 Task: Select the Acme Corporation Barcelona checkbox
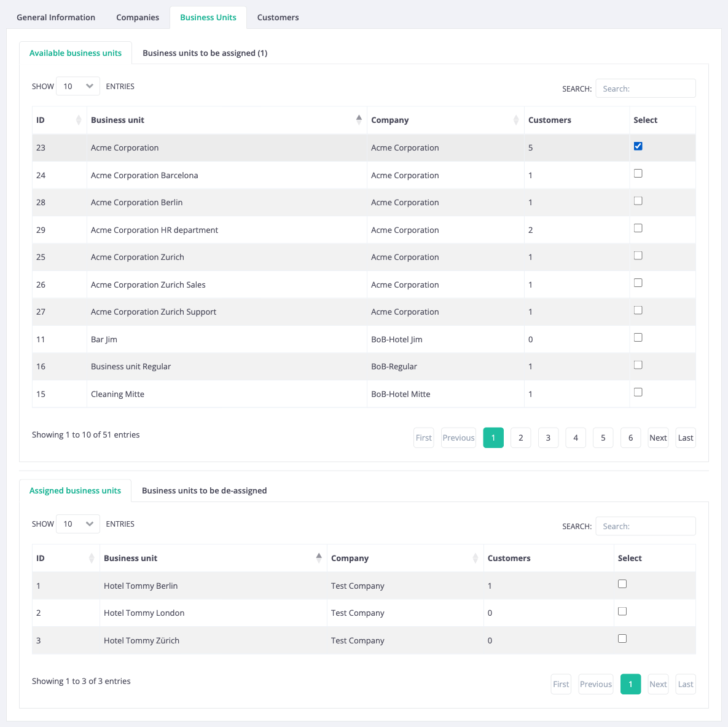pos(638,174)
